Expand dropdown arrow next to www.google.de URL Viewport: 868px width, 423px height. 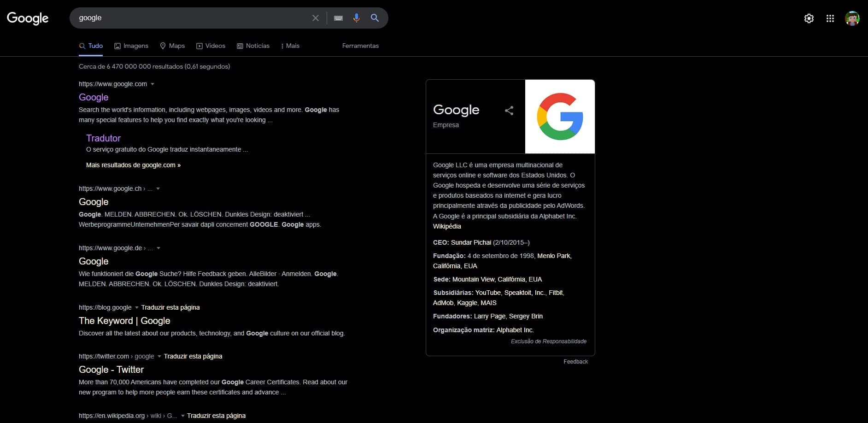point(158,248)
